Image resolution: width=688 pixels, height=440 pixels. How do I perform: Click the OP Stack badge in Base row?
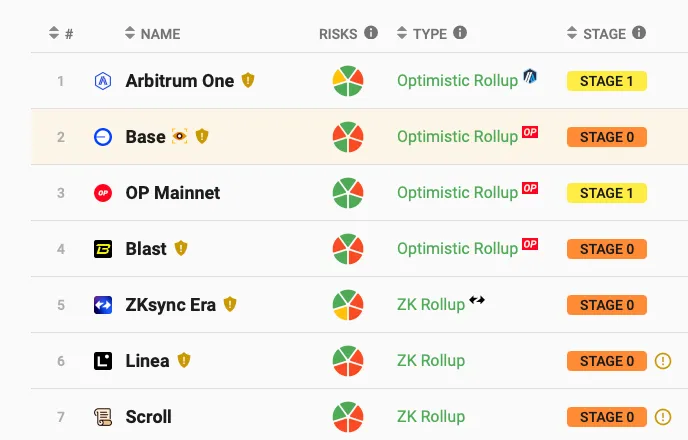tap(530, 132)
